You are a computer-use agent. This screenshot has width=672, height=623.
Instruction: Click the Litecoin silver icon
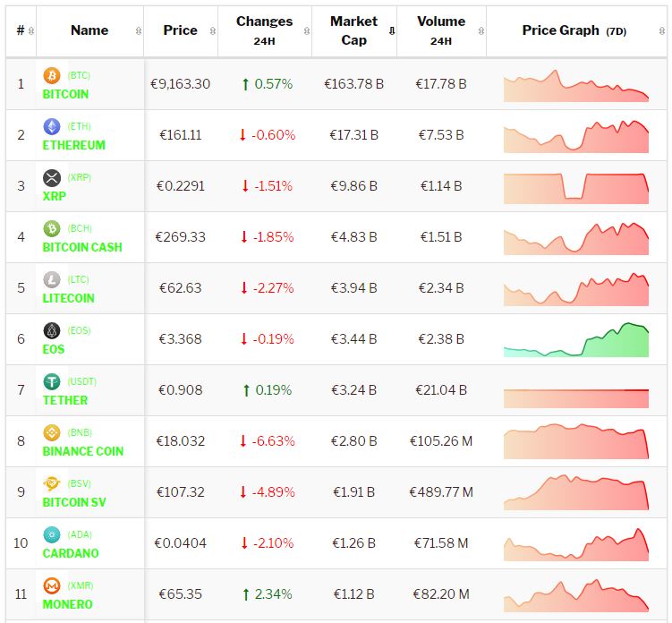tap(51, 280)
